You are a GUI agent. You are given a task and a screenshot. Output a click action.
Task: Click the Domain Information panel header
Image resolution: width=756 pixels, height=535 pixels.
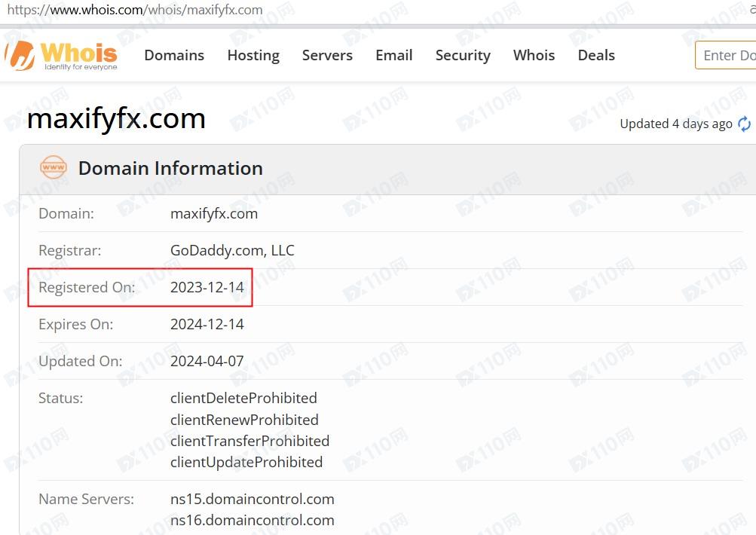pyautogui.click(x=387, y=169)
